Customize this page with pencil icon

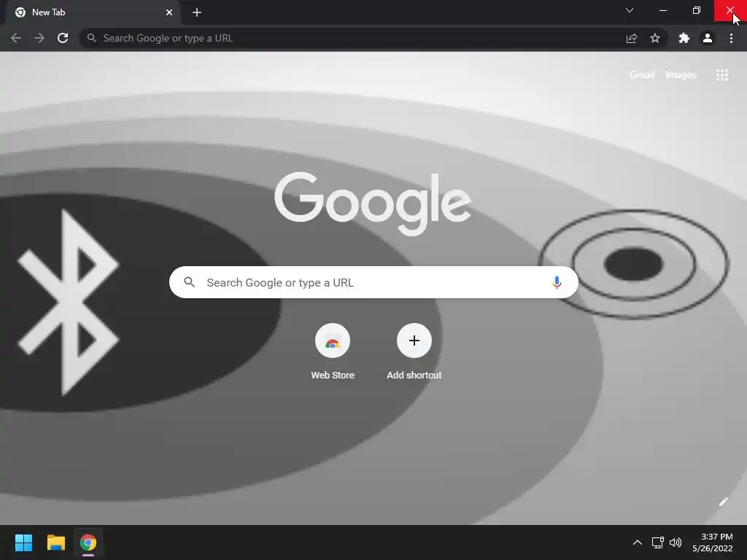[x=723, y=502]
